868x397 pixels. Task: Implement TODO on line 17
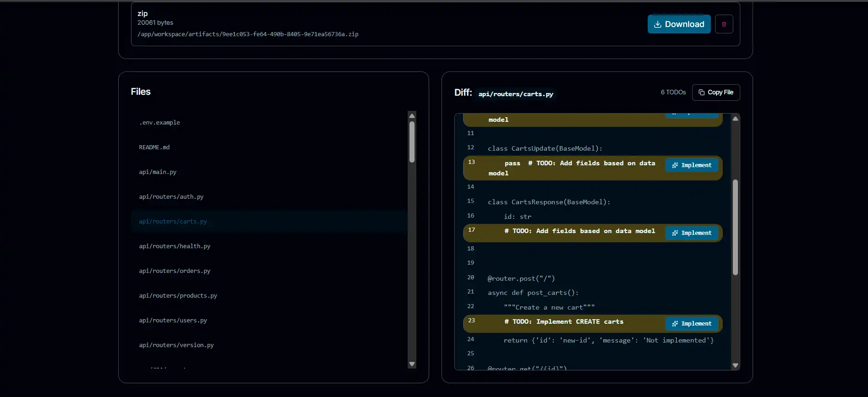coord(692,233)
